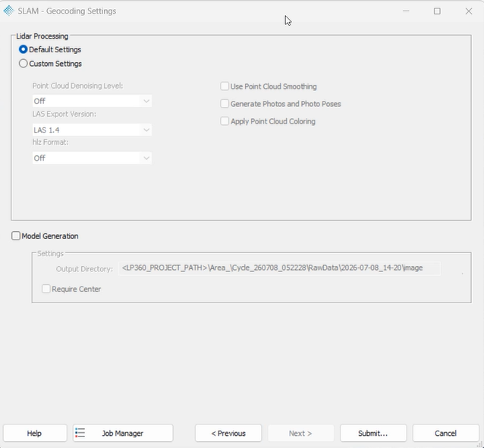The width and height of the screenshot is (484, 448).
Task: Click the 'Point Cloud Denoising Level:' label
Action: point(77,86)
